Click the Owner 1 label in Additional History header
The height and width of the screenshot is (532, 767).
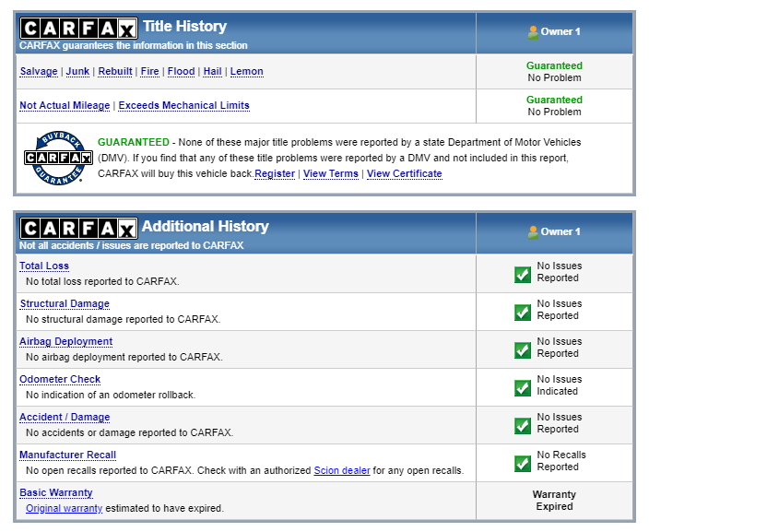[560, 232]
